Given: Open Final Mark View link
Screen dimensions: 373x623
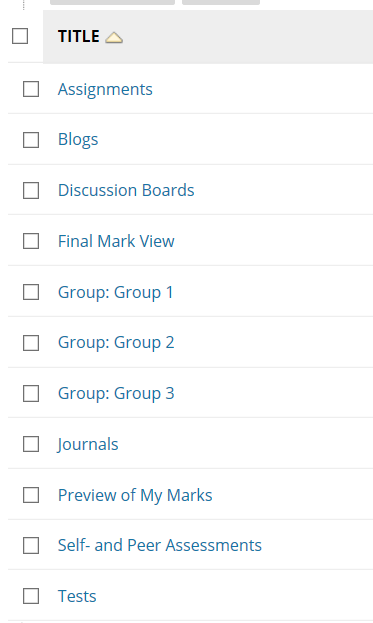Looking at the screenshot, I should [x=116, y=241].
